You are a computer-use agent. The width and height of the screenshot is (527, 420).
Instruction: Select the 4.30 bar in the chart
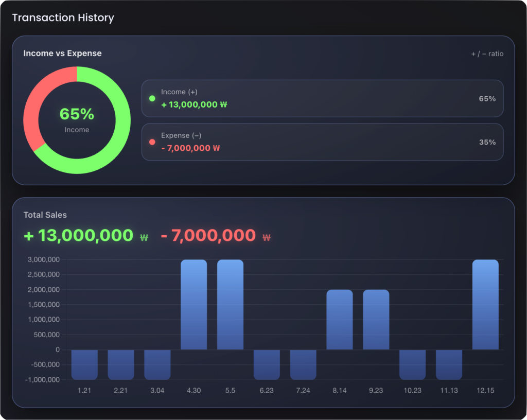click(194, 304)
